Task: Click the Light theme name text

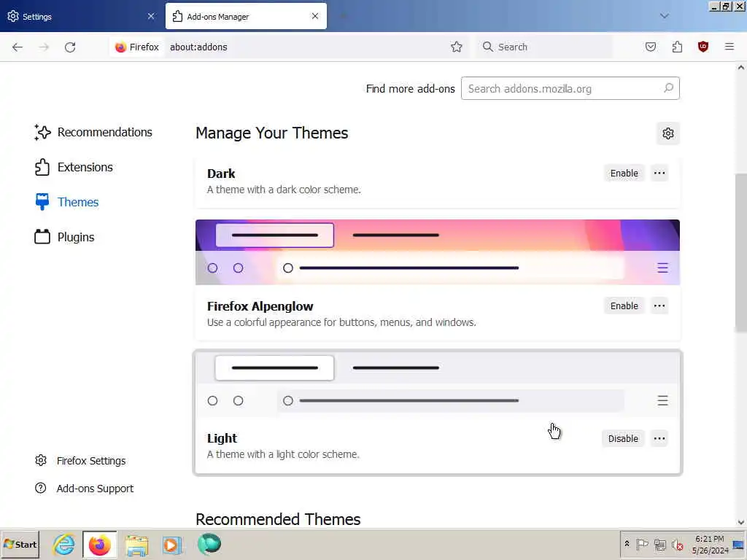Action: pos(222,438)
